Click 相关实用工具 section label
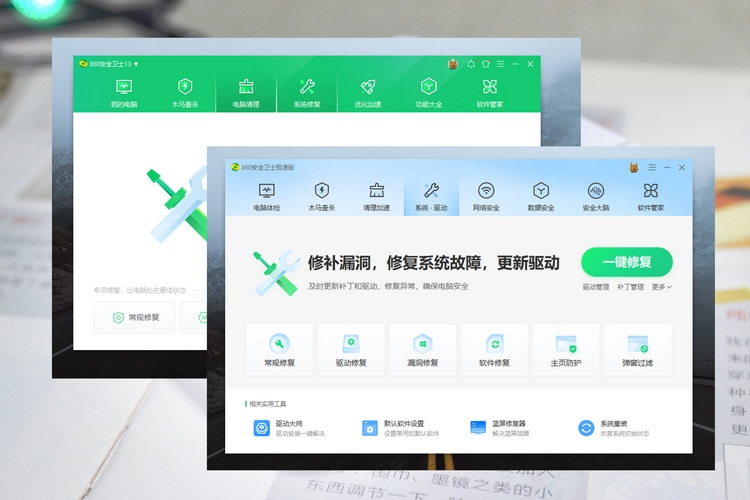750x500 pixels. (266, 404)
